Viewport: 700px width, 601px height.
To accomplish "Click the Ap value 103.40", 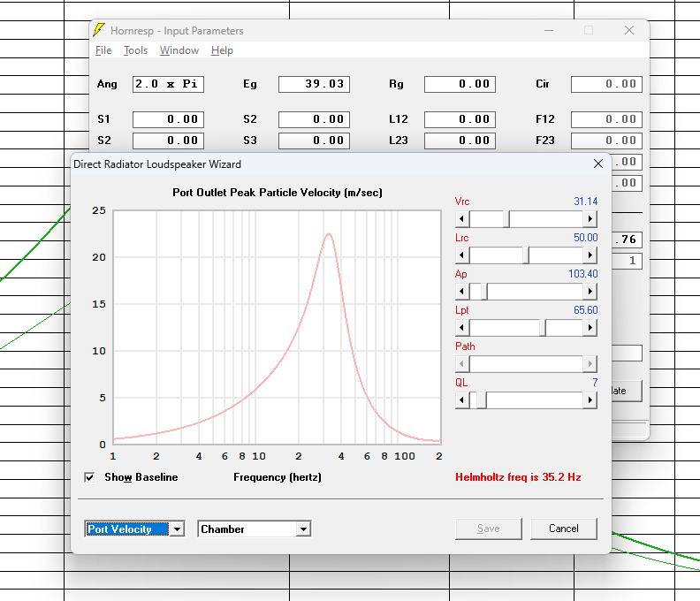I will point(582,274).
